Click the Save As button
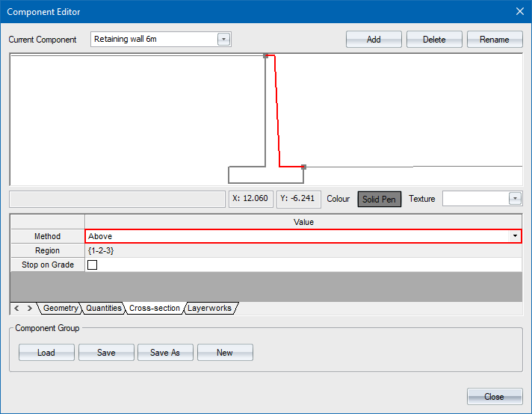The image size is (532, 414). click(165, 353)
